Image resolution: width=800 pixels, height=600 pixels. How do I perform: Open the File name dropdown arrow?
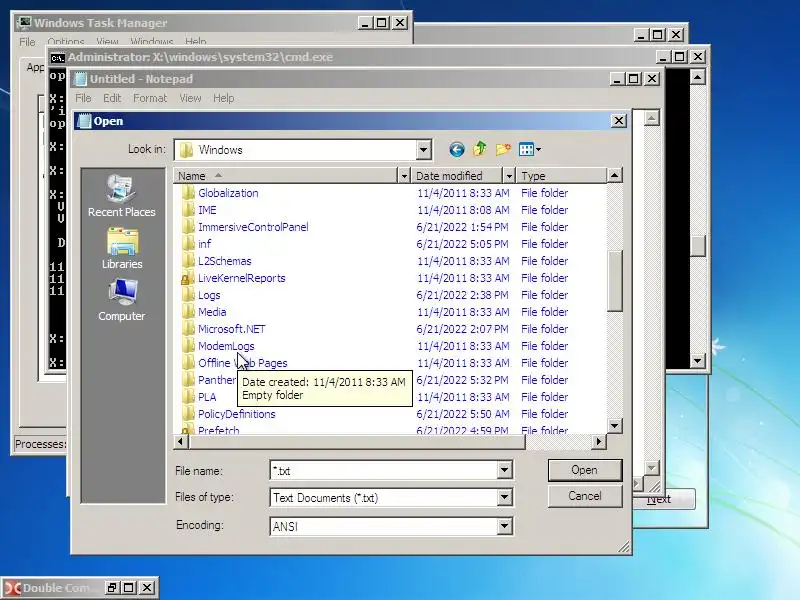point(504,470)
